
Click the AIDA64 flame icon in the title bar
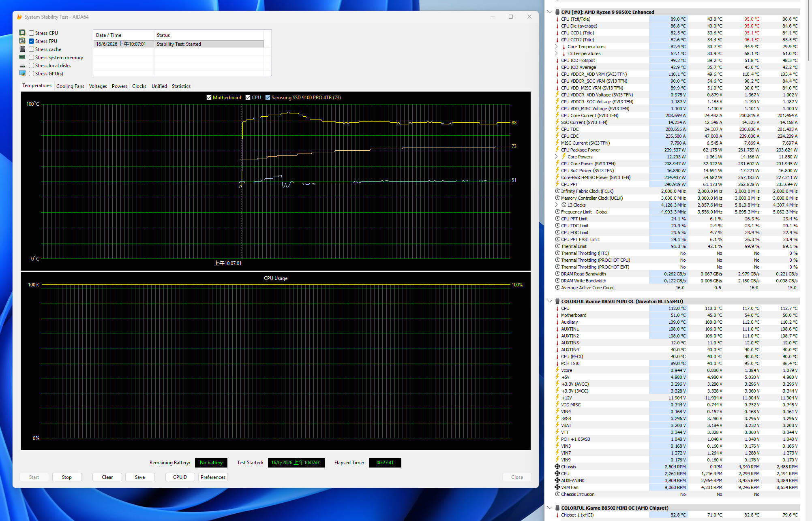pos(19,17)
